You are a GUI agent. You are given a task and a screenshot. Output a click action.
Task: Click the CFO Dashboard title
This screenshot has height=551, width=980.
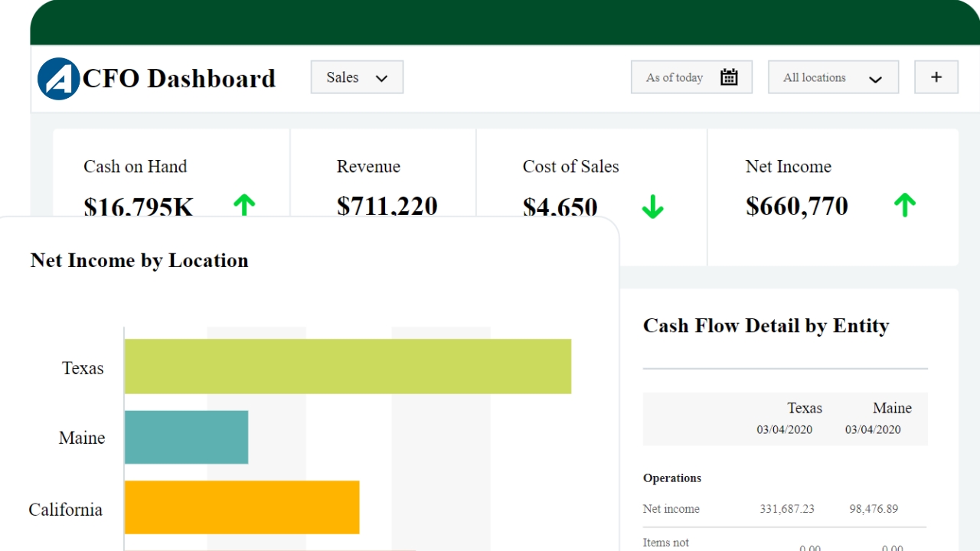point(178,79)
